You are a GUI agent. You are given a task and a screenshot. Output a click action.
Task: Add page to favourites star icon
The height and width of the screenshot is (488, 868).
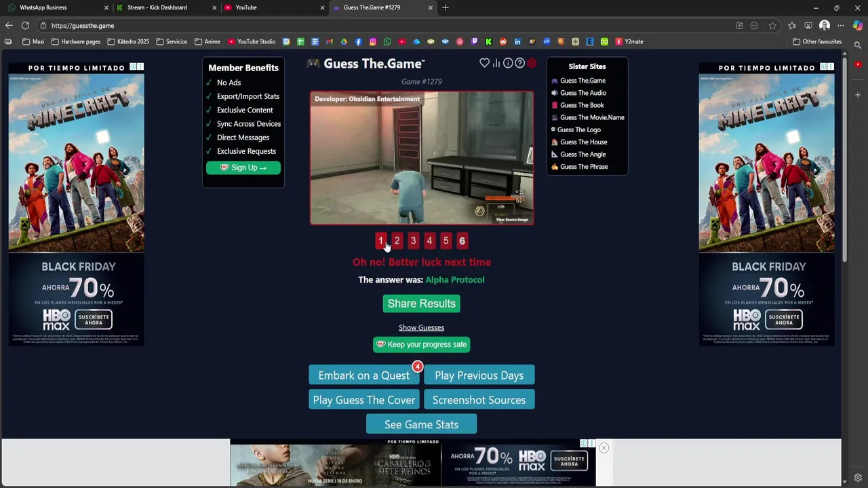pyautogui.click(x=772, y=26)
